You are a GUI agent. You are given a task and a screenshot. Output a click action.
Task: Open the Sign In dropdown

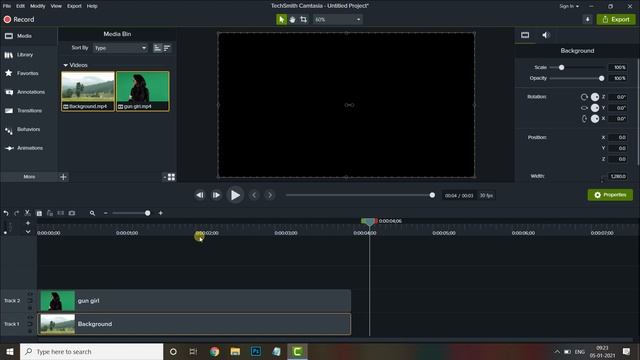pos(569,6)
